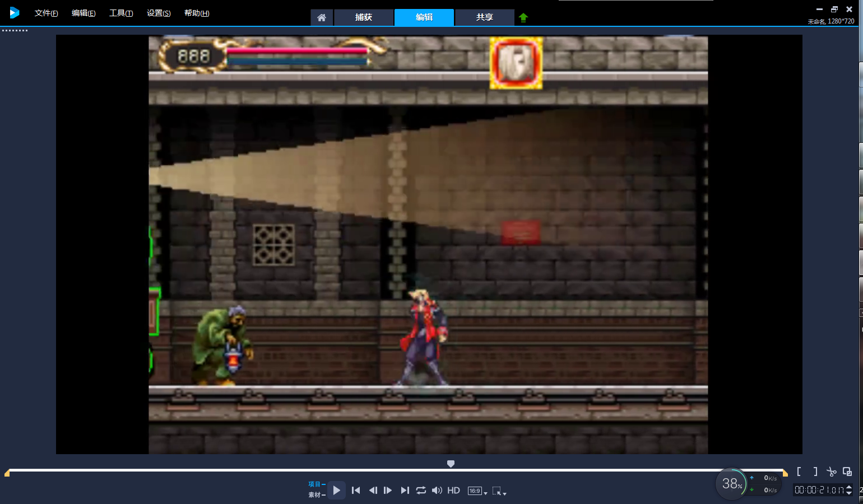Jump to start with the Home button

click(356, 491)
